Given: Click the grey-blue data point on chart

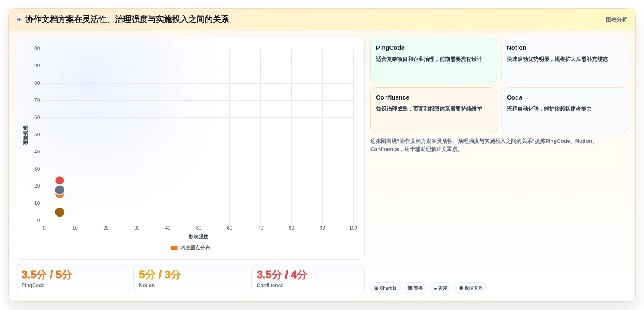Looking at the screenshot, I should click(60, 190).
